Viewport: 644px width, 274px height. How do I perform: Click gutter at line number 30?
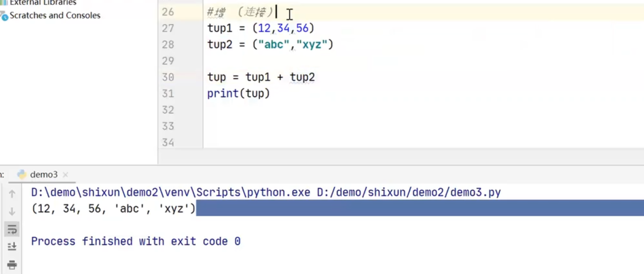tap(168, 77)
